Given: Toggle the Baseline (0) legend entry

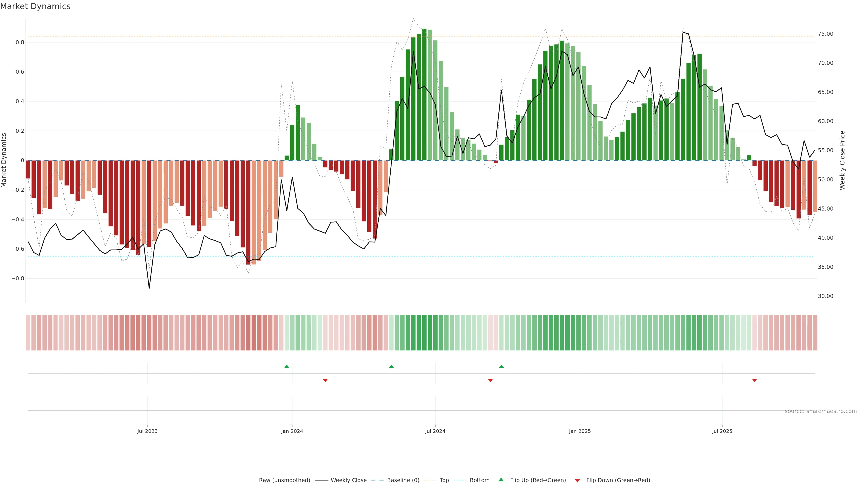Looking at the screenshot, I should 403,480.
